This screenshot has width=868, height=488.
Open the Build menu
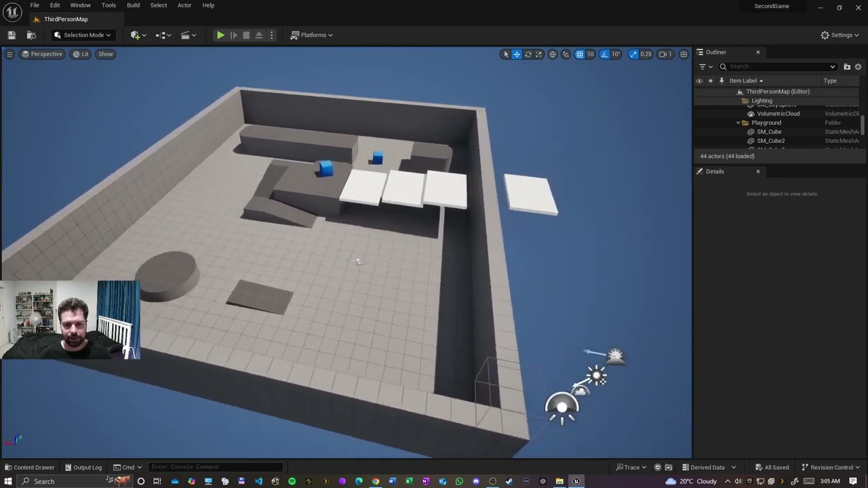134,5
